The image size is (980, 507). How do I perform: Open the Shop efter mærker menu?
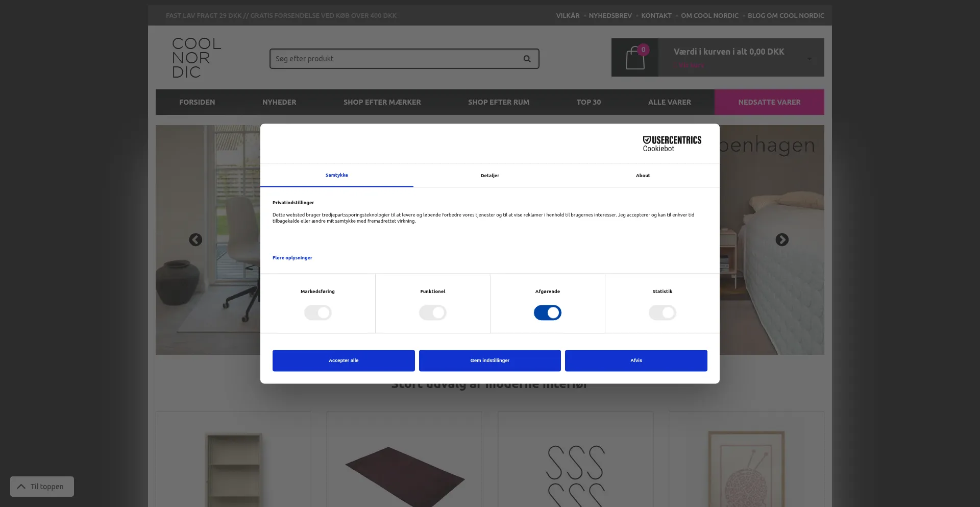(x=382, y=102)
